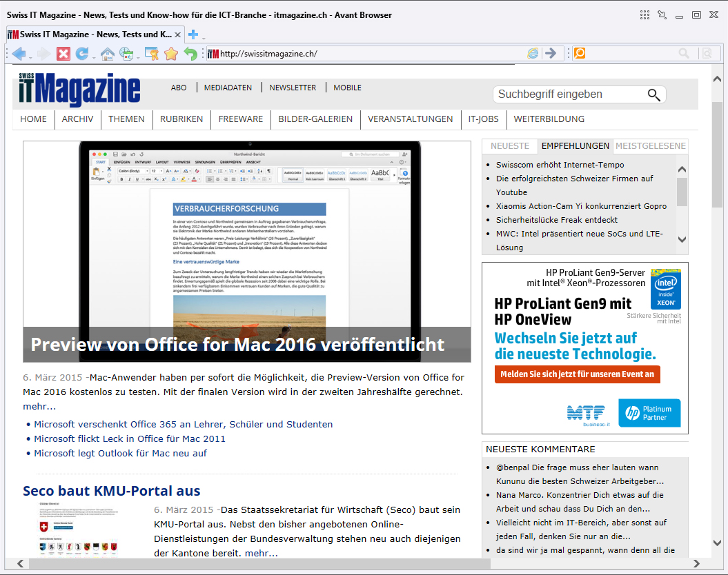
Task: Open a new tab with the plus icon
Action: click(194, 34)
